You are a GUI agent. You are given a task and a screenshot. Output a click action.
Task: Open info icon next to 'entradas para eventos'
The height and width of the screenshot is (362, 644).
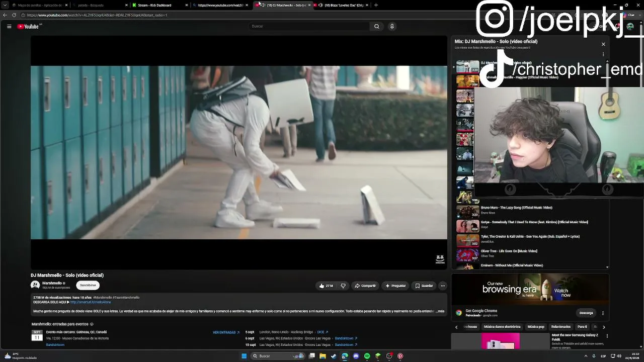pos(92,324)
